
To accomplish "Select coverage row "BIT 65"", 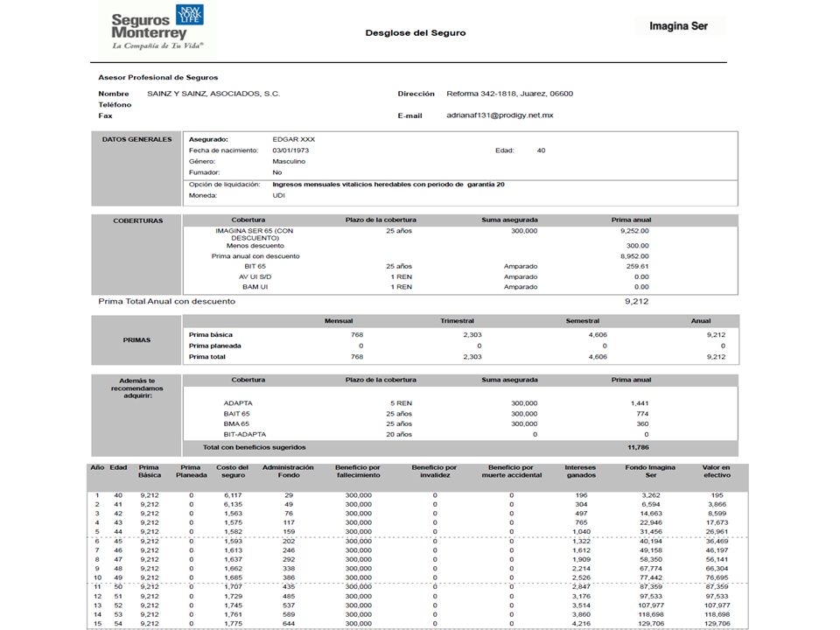I will click(x=255, y=266).
